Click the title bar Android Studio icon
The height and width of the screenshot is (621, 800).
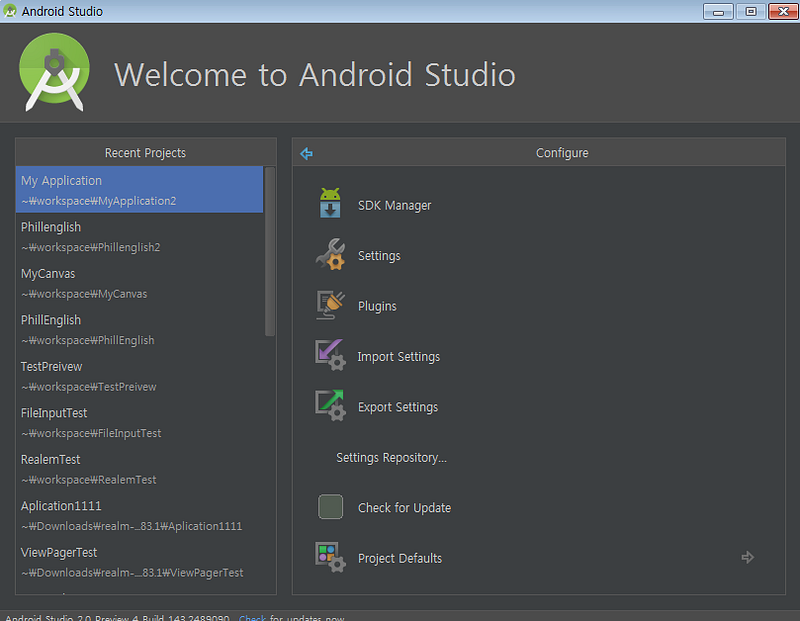pos(10,11)
